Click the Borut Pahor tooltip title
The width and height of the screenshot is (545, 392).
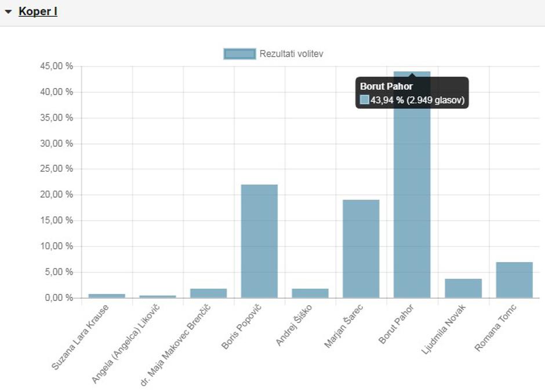coord(386,86)
